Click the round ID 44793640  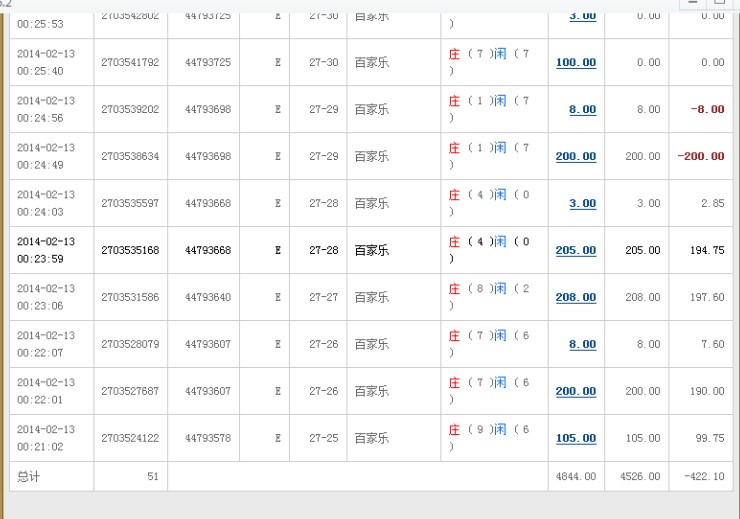(x=208, y=297)
